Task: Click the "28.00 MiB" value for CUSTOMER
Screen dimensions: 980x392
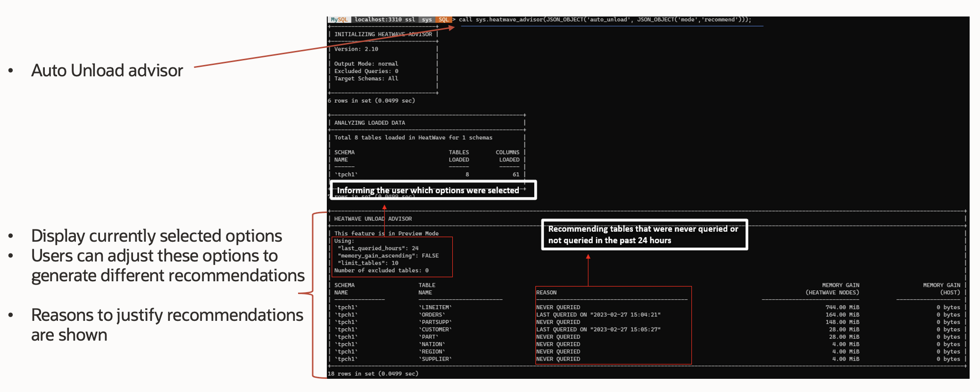Action: (844, 329)
